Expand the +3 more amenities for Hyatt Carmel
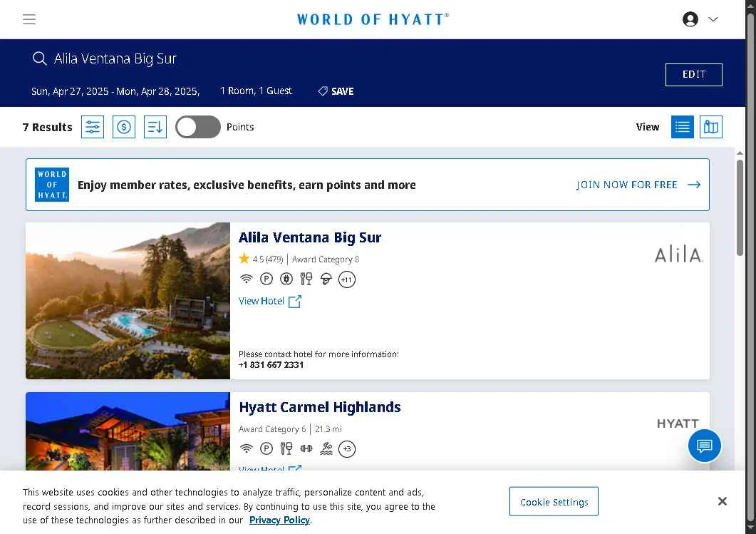The image size is (756, 534). 347,448
